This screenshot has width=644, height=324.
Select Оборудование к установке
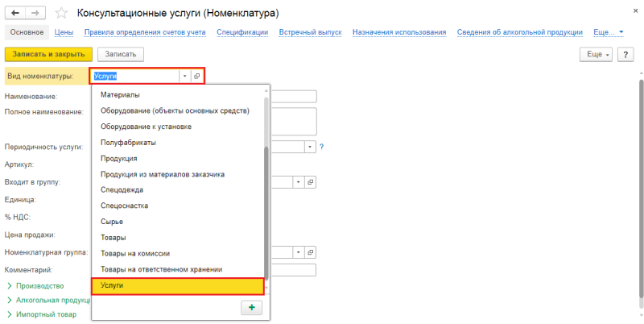pos(177,127)
